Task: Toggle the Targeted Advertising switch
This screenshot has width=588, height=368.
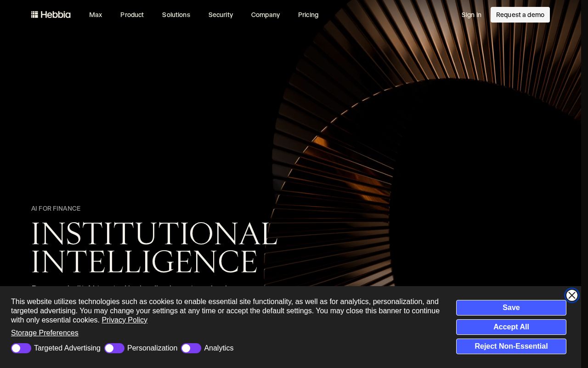Action: [21, 348]
